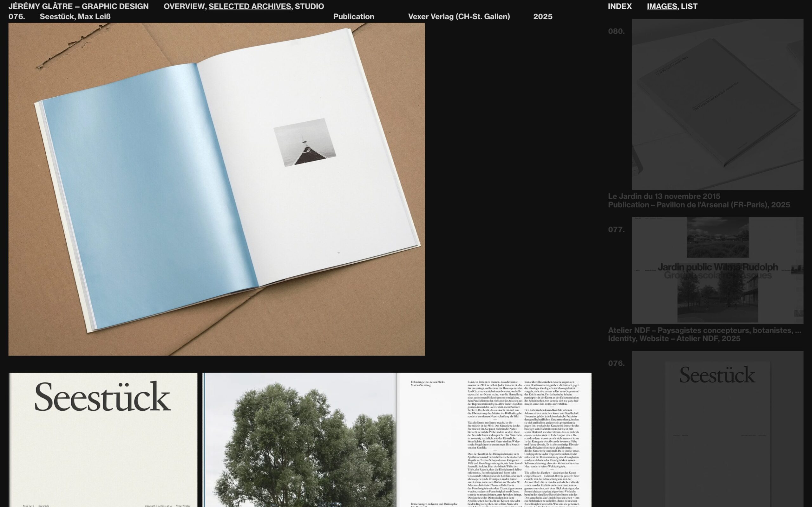
Task: Select index entry number 077
Action: (x=616, y=230)
